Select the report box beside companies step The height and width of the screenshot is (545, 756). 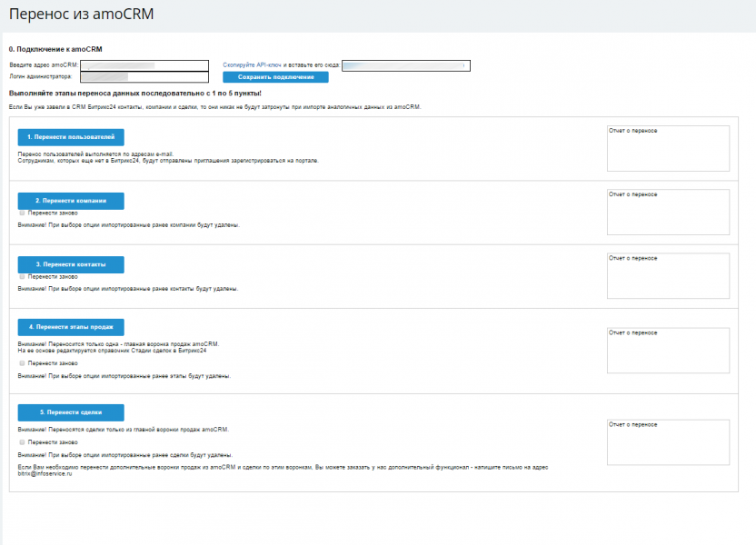668,212
